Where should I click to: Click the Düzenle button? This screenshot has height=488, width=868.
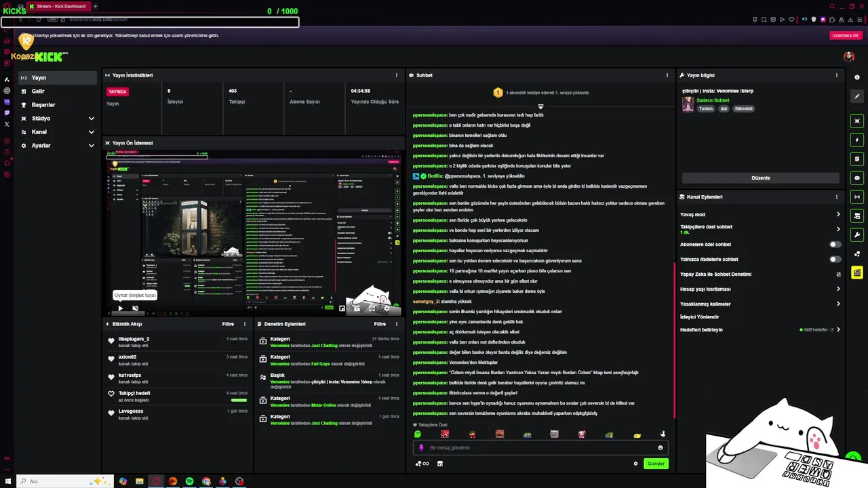(x=761, y=178)
